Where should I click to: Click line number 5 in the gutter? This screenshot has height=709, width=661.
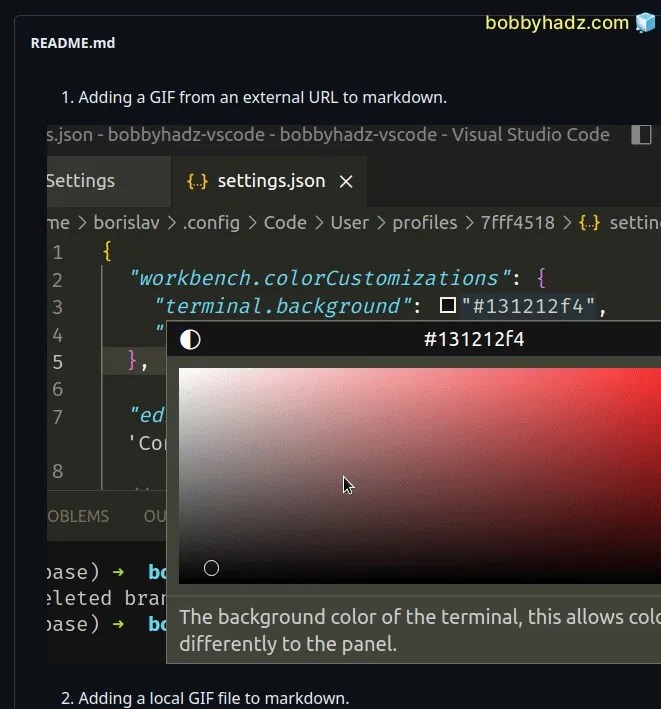pos(57,362)
